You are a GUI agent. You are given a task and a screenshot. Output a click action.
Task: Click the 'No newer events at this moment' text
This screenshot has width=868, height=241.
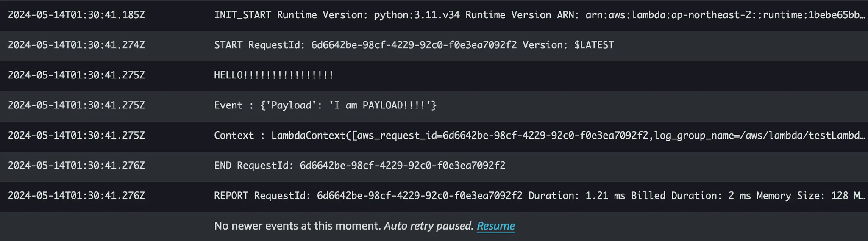(297, 226)
